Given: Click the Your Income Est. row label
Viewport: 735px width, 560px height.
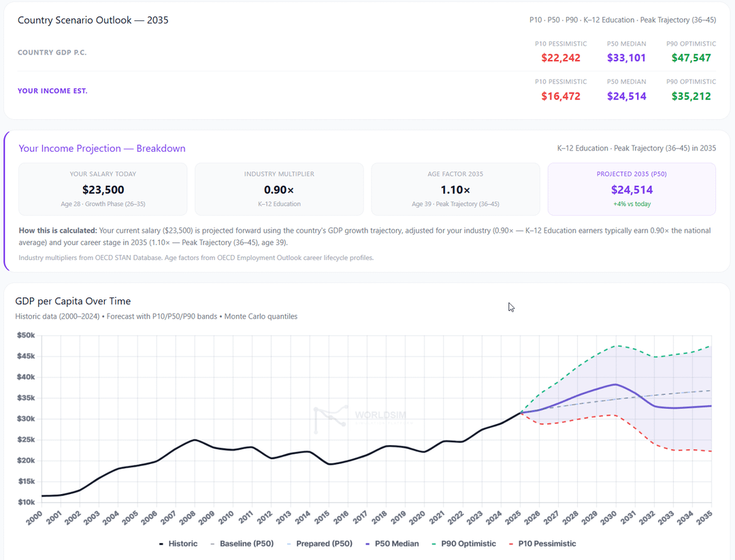Looking at the screenshot, I should (x=52, y=90).
